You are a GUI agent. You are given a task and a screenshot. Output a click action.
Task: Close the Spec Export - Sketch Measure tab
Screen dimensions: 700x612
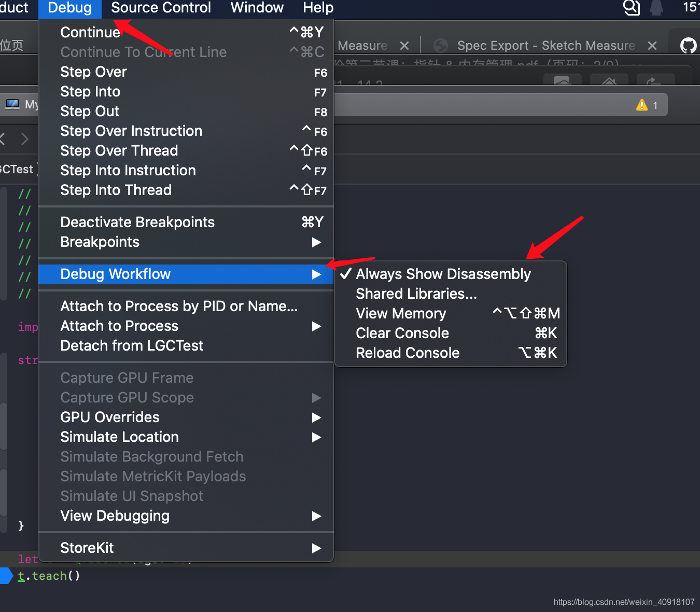[x=652, y=46]
